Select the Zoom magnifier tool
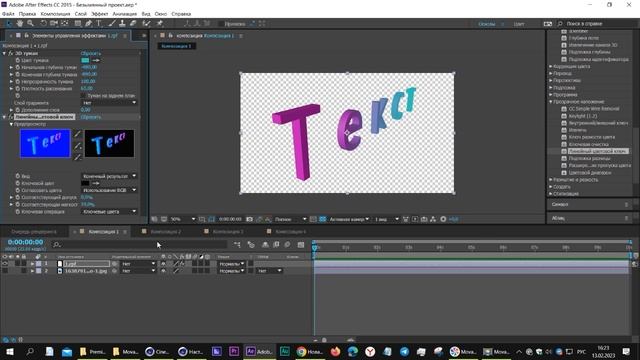640x360 pixels. click(x=30, y=24)
